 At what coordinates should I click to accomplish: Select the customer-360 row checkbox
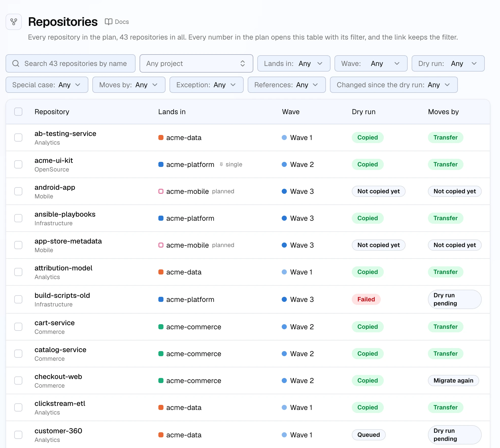point(18,435)
